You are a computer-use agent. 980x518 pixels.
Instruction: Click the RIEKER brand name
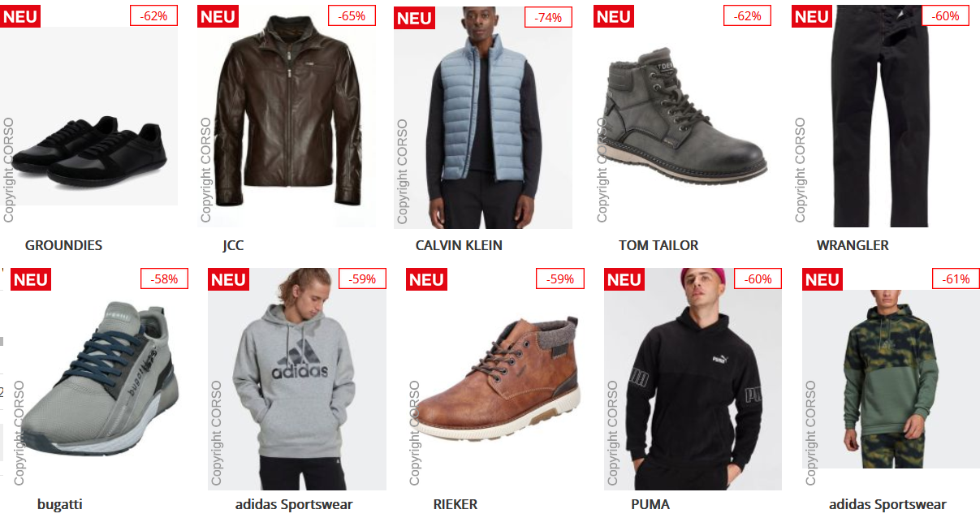click(x=455, y=504)
